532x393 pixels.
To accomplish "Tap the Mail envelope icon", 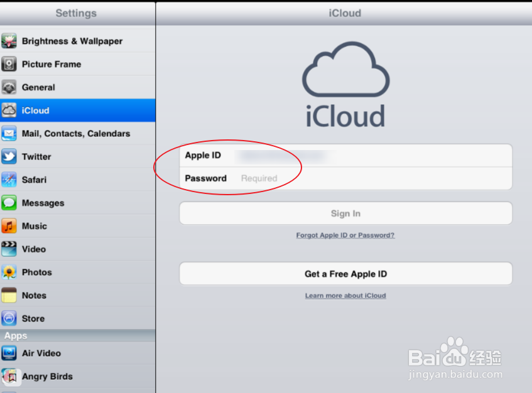I will (9, 133).
